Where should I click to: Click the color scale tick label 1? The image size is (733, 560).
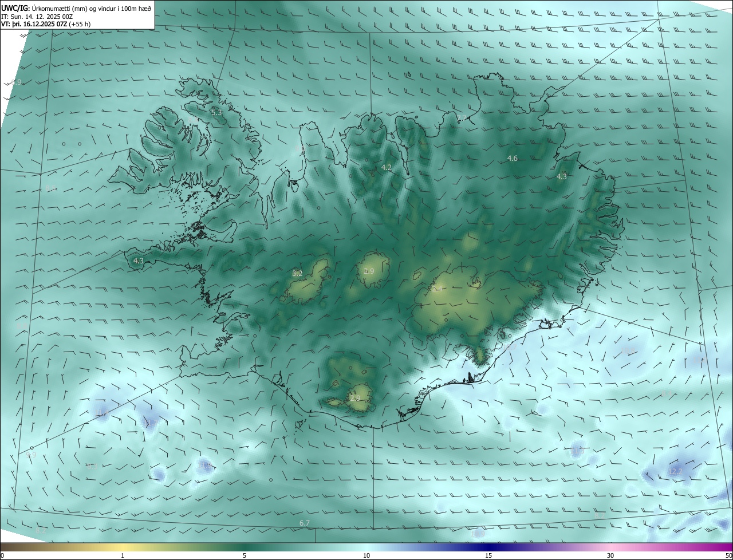(123, 555)
